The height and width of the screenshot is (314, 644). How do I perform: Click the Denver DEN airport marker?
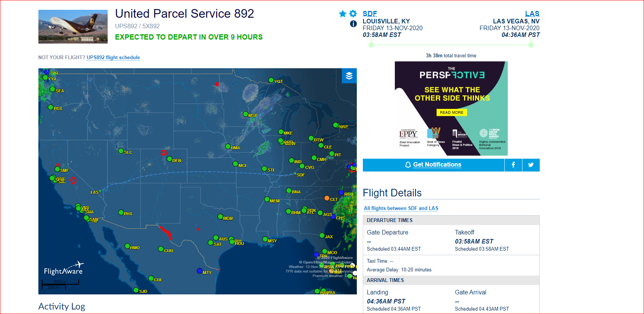point(170,159)
